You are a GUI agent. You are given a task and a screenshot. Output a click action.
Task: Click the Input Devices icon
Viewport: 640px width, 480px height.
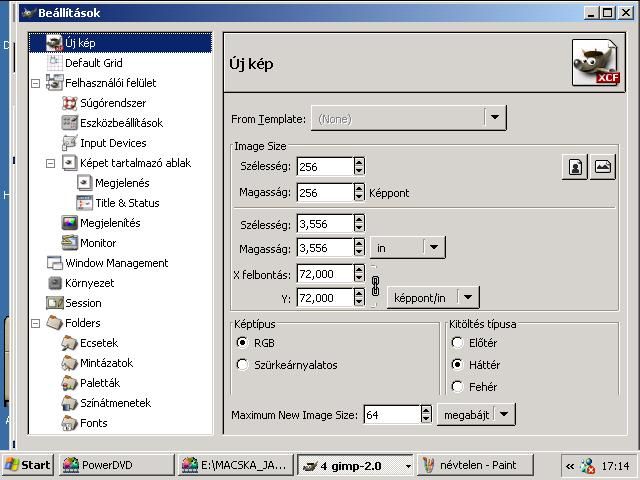point(69,143)
